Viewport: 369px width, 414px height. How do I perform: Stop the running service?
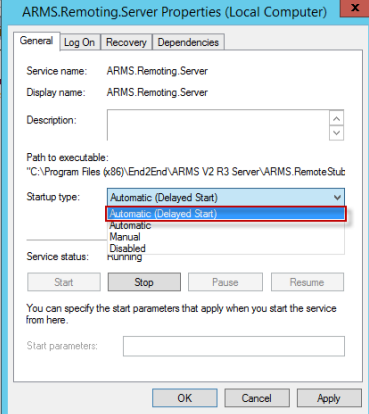(x=144, y=282)
